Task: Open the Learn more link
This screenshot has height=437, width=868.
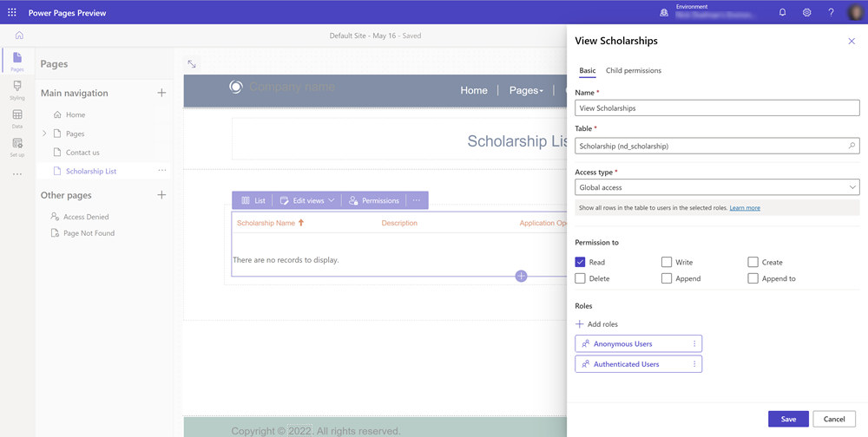Action: pos(745,208)
